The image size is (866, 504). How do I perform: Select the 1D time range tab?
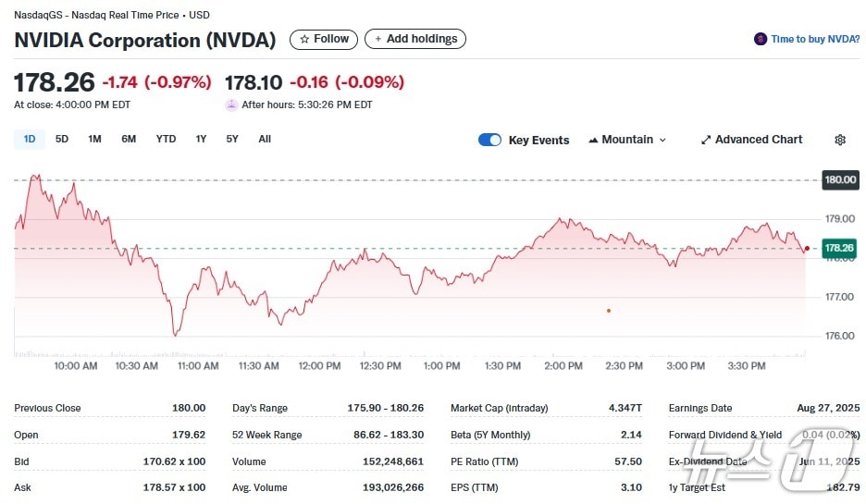coord(30,139)
